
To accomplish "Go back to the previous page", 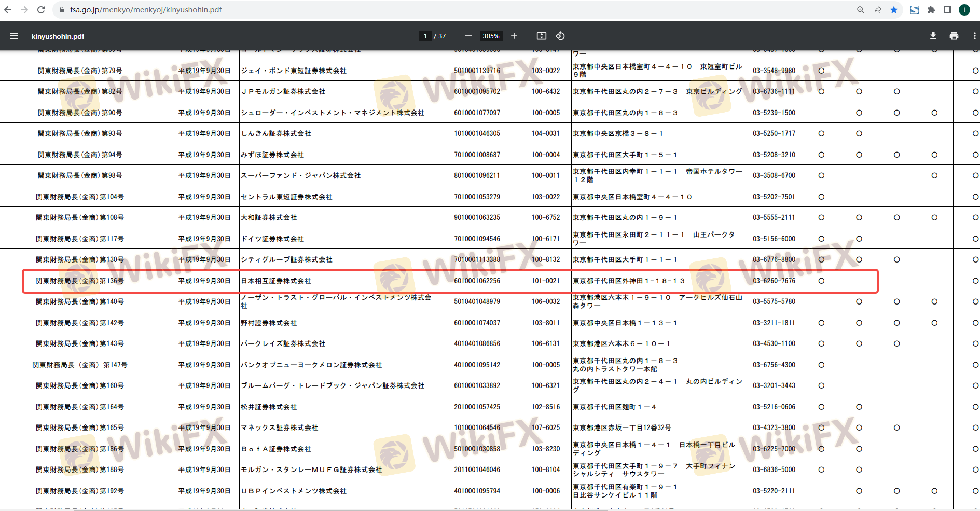I will [8, 10].
